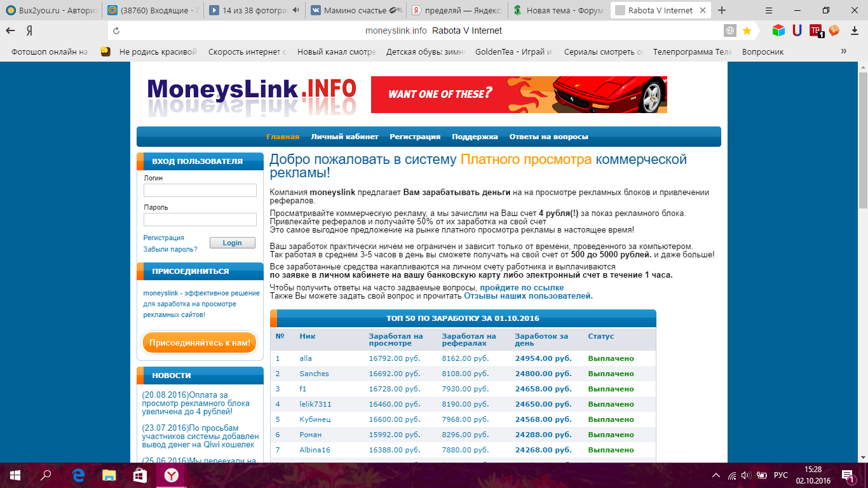
Task: Click the Login button
Action: [232, 243]
